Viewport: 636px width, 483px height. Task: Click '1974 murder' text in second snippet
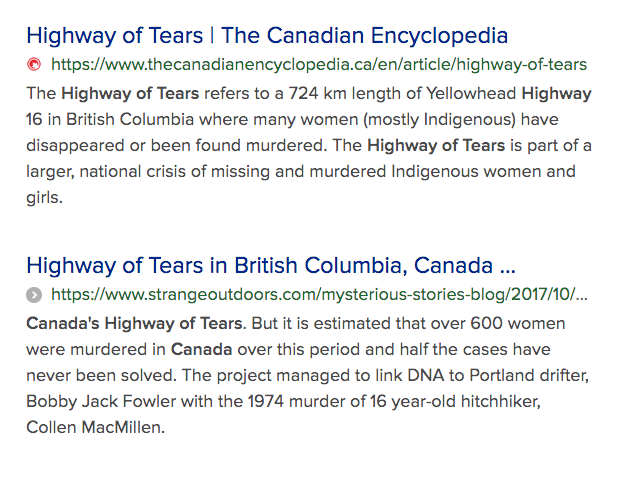pyautogui.click(x=296, y=401)
